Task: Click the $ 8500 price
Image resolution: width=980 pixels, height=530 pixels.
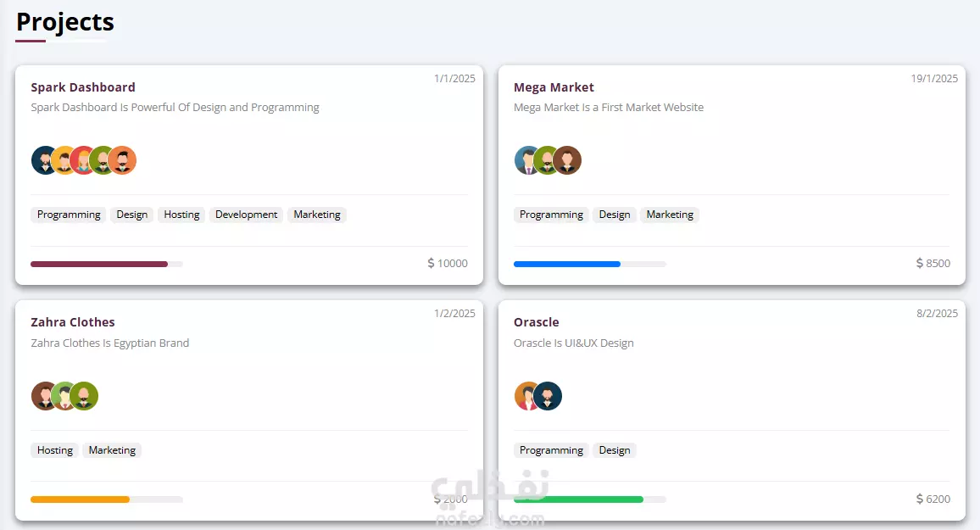Action: click(x=933, y=263)
